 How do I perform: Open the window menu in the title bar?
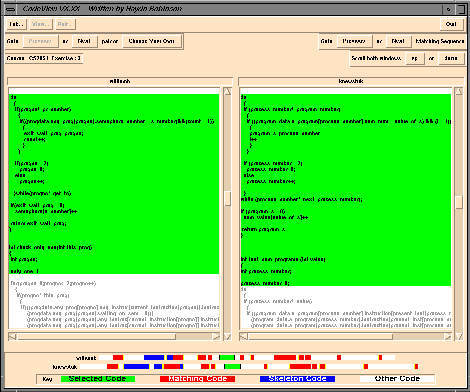11,9
